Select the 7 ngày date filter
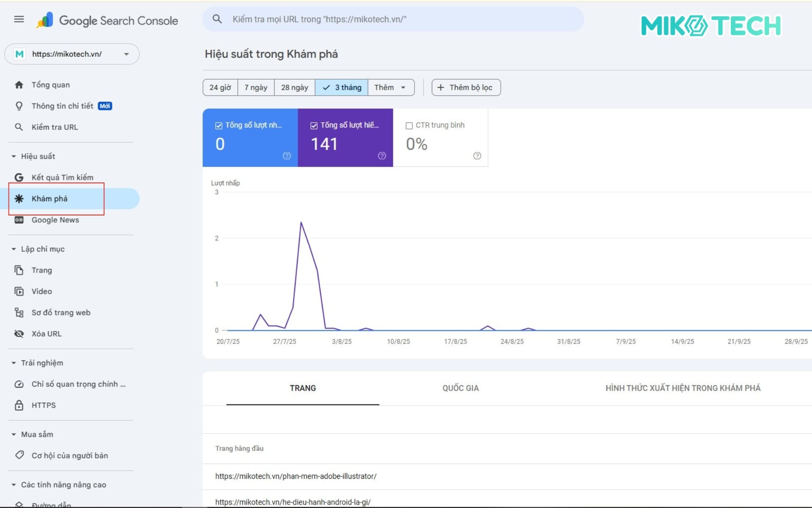 point(255,87)
